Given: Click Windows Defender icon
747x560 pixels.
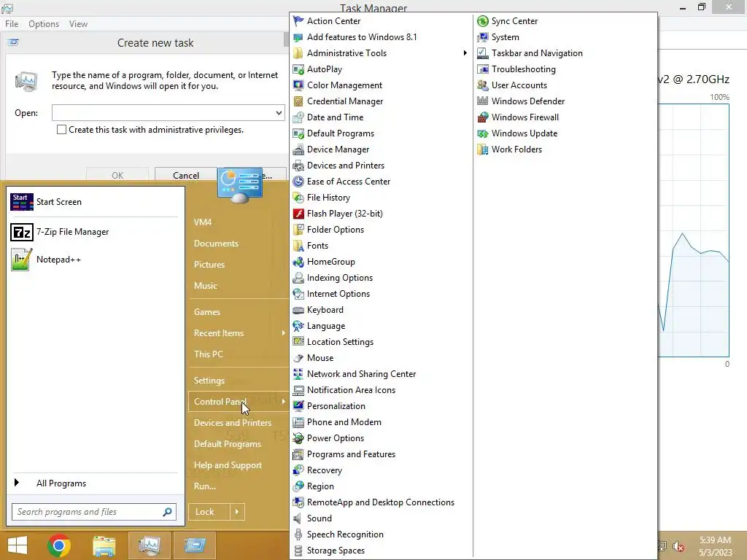Looking at the screenshot, I should coord(483,101).
